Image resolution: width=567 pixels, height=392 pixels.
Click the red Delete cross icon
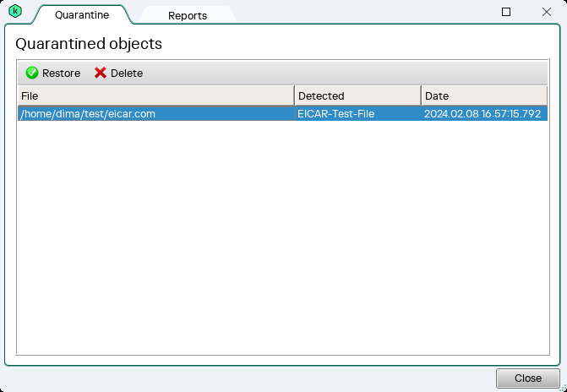[101, 73]
